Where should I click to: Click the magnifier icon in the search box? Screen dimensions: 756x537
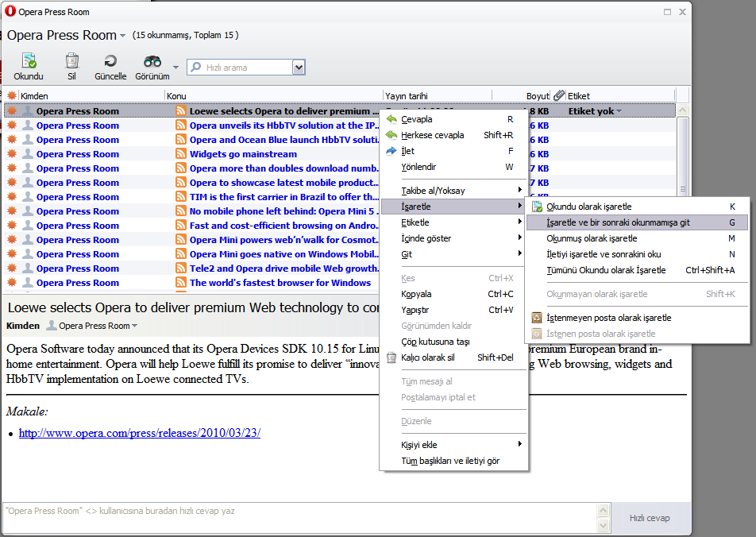195,67
